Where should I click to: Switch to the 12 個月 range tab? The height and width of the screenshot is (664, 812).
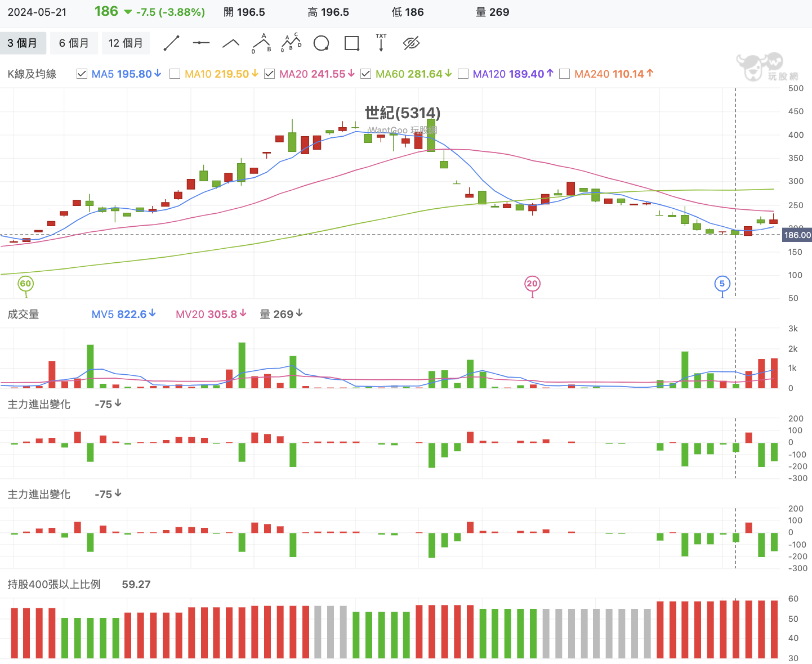coord(126,43)
